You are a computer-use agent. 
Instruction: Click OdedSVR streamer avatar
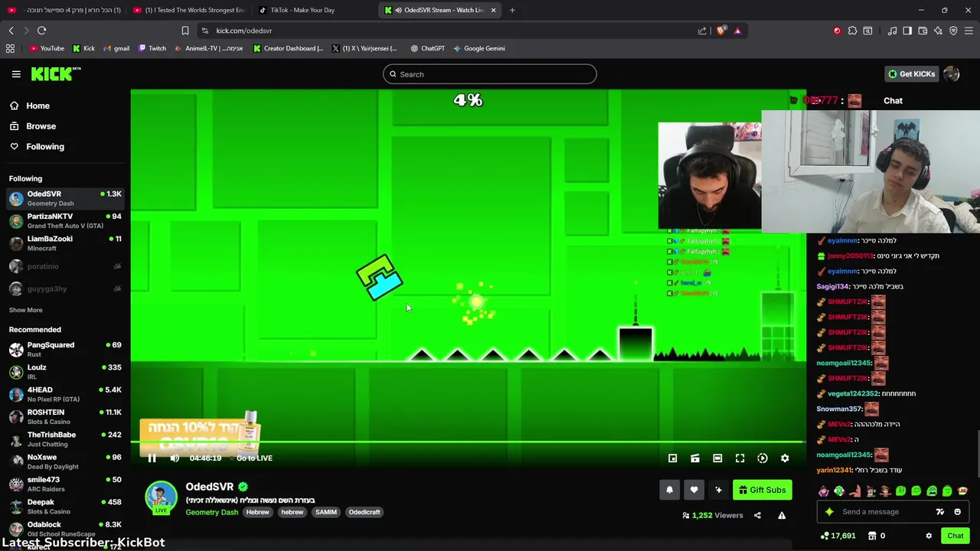[161, 497]
